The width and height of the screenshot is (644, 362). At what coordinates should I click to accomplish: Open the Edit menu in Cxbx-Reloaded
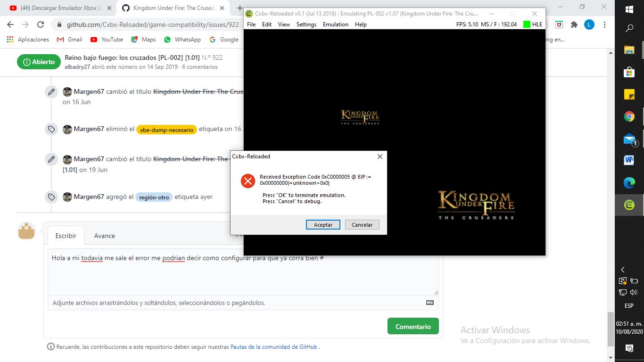click(267, 25)
